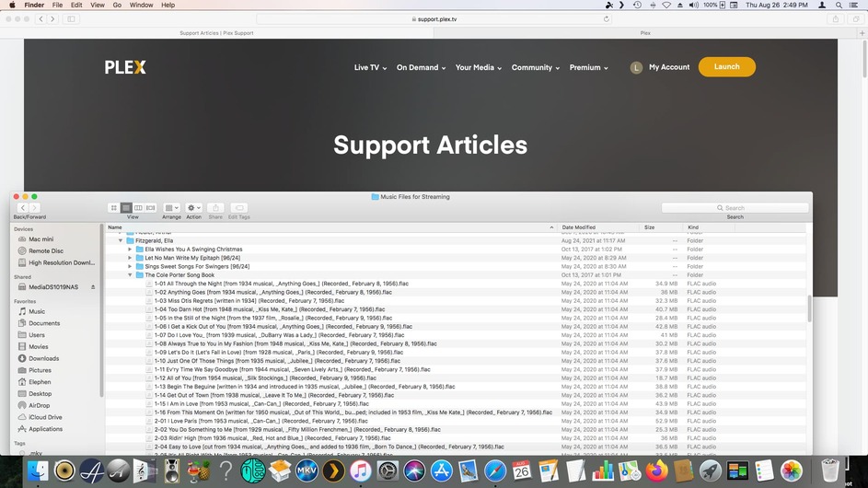Image resolution: width=868 pixels, height=488 pixels.
Task: Open the Photos app in the dock
Action: [791, 471]
